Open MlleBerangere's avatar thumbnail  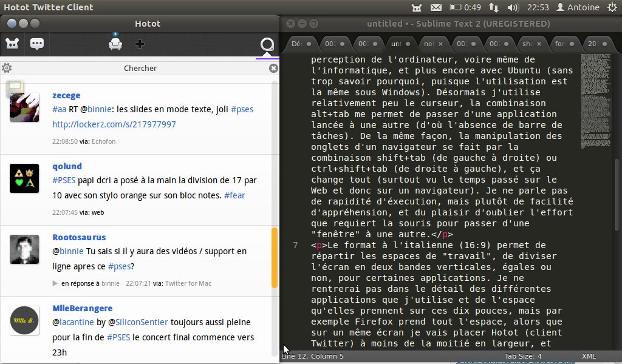tap(24, 320)
